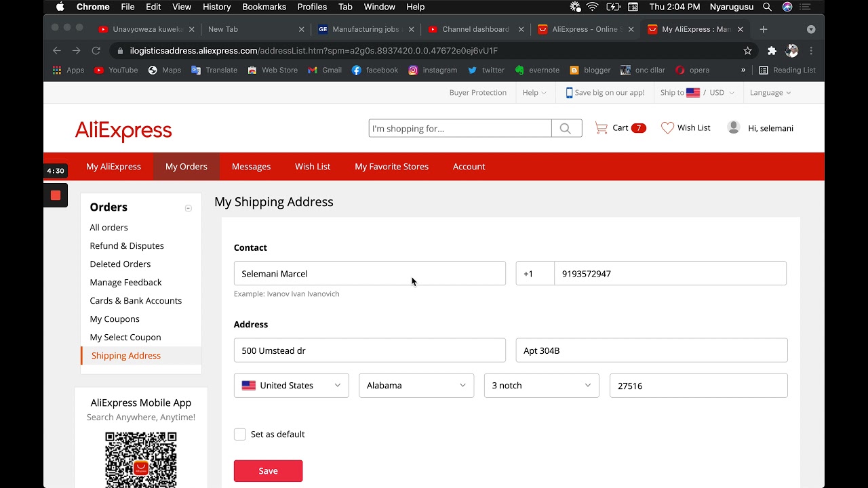Open Apps bookmark shortcut
The height and width of the screenshot is (488, 868).
click(x=68, y=70)
